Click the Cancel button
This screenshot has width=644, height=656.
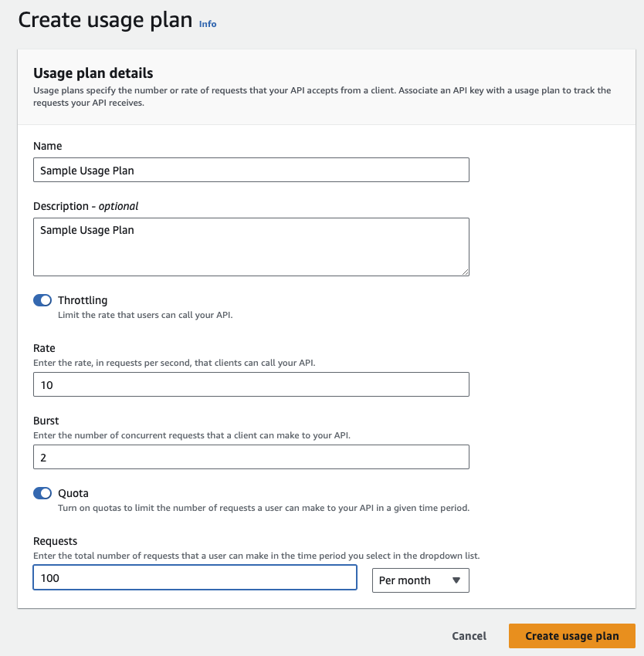(469, 636)
